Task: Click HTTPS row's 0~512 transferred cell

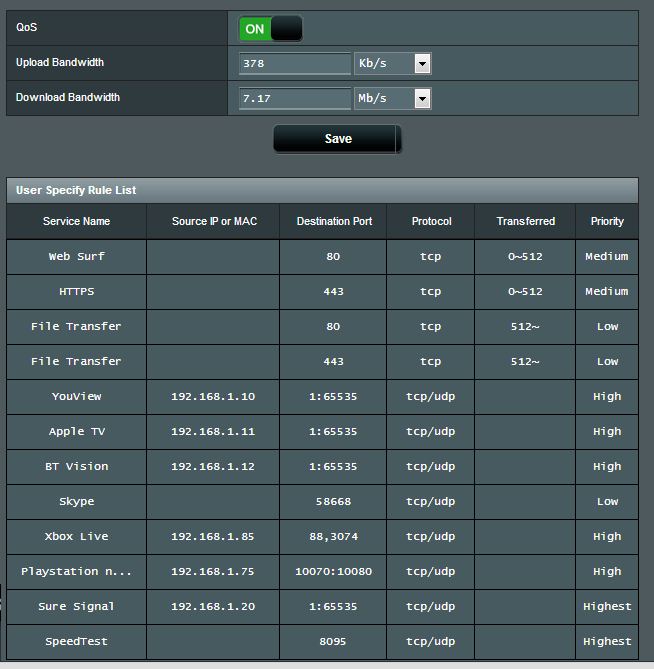Action: coord(525,291)
